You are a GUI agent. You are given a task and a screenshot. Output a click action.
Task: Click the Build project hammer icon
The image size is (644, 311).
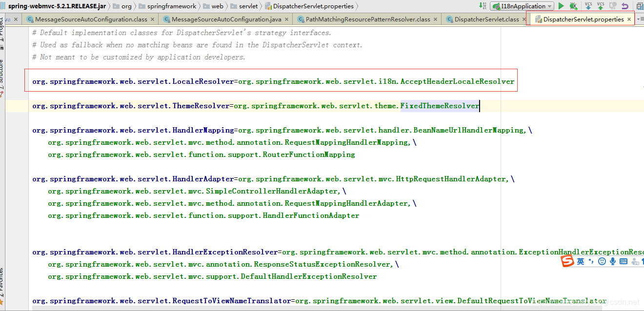pyautogui.click(x=483, y=6)
